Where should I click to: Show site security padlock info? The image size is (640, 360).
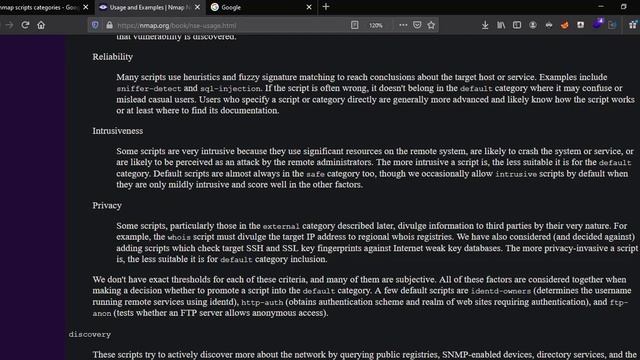click(109, 25)
